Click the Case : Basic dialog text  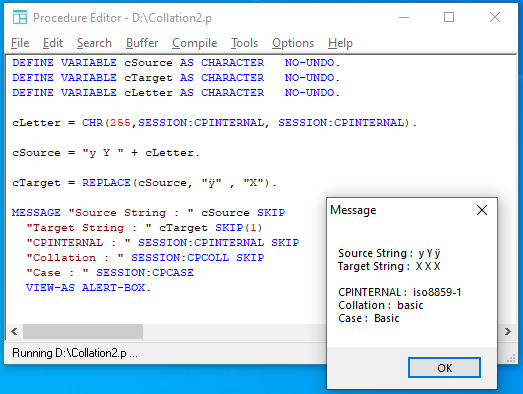(369, 318)
